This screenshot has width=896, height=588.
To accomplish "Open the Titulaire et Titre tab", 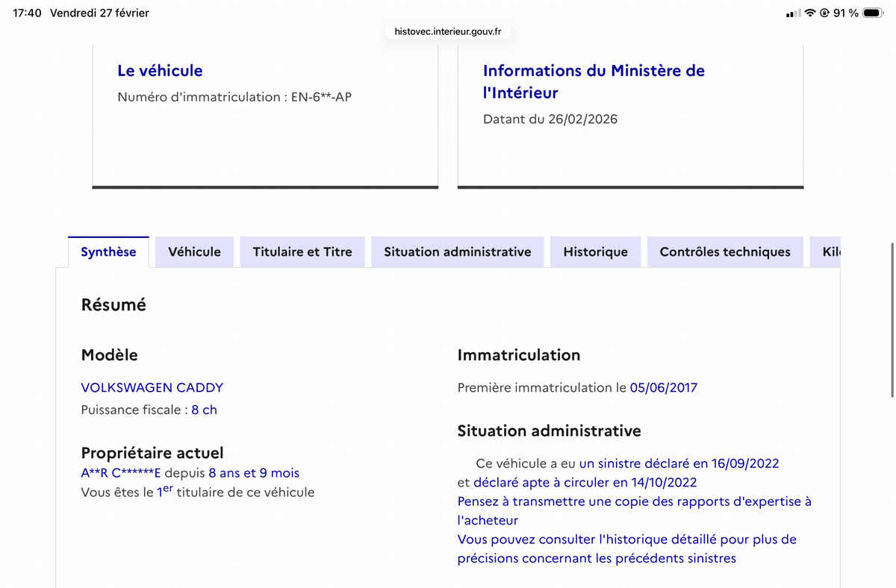I will point(302,252).
